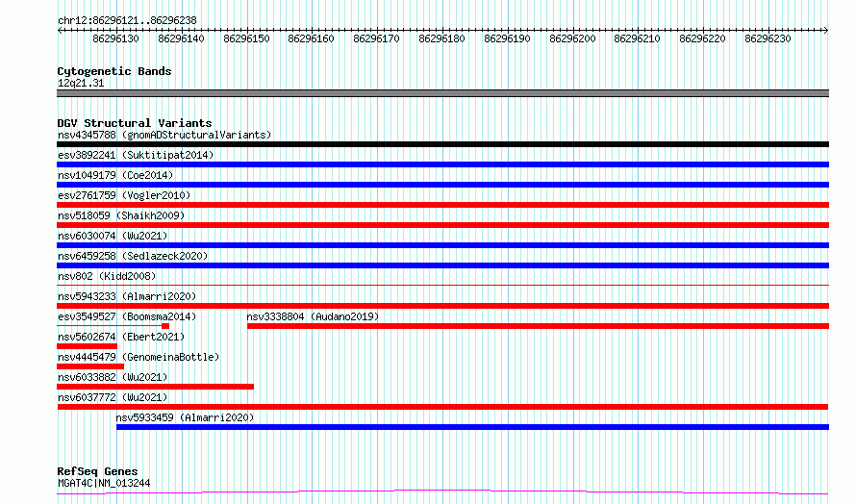Open variant nsv6459258 (Sedlazeck2020) label
Image resolution: width=856 pixels, height=504 pixels.
pos(133,256)
